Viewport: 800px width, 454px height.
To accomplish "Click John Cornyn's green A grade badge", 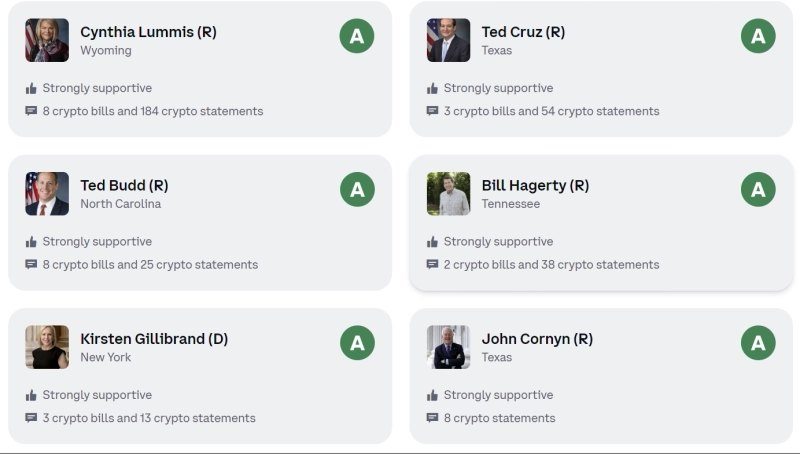I will [x=758, y=343].
